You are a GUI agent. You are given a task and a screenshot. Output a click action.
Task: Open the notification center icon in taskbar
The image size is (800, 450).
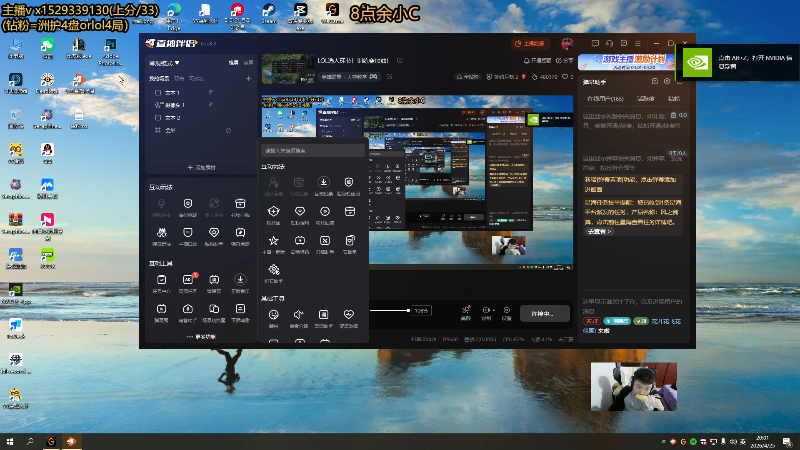click(787, 442)
